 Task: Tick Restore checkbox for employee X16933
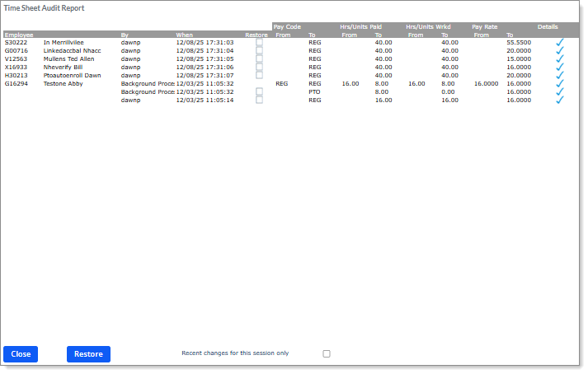point(260,67)
